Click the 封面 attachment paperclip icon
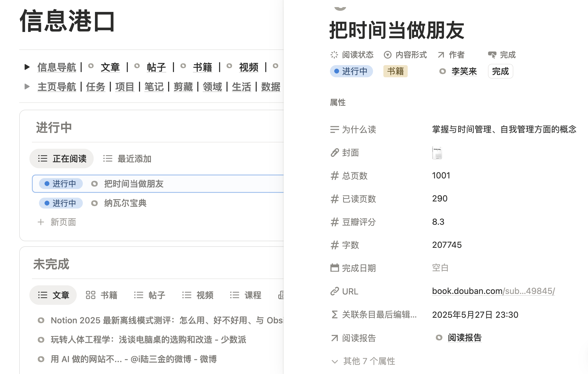This screenshot has height=374, width=588. [335, 153]
